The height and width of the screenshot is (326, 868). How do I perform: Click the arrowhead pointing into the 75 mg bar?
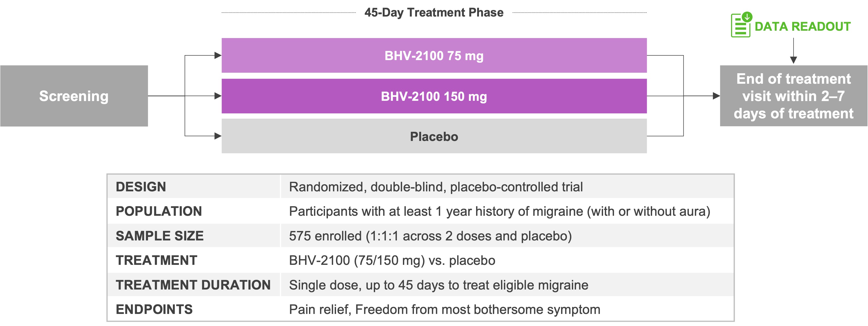218,55
